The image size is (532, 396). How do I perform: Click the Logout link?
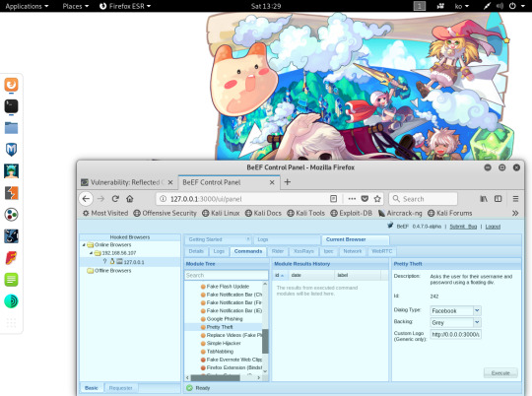click(x=493, y=227)
